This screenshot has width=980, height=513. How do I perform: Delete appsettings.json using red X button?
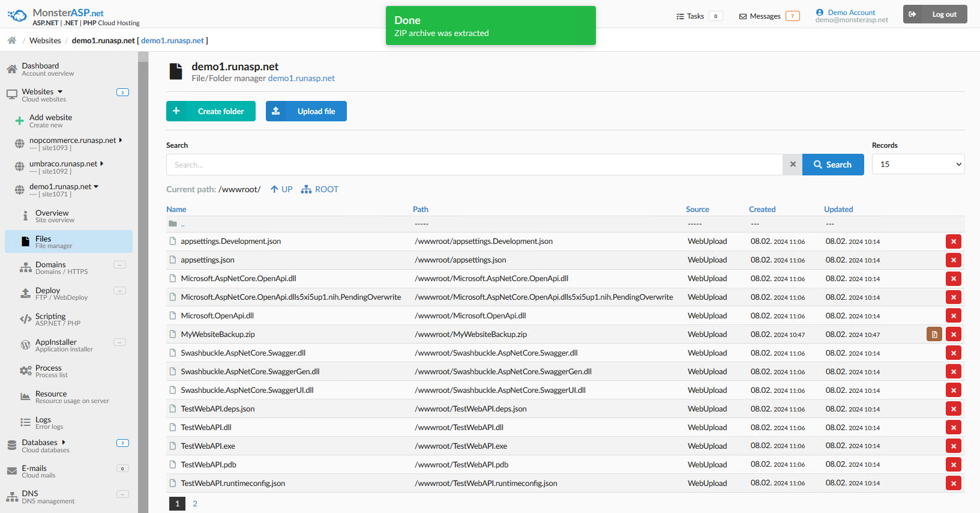954,260
